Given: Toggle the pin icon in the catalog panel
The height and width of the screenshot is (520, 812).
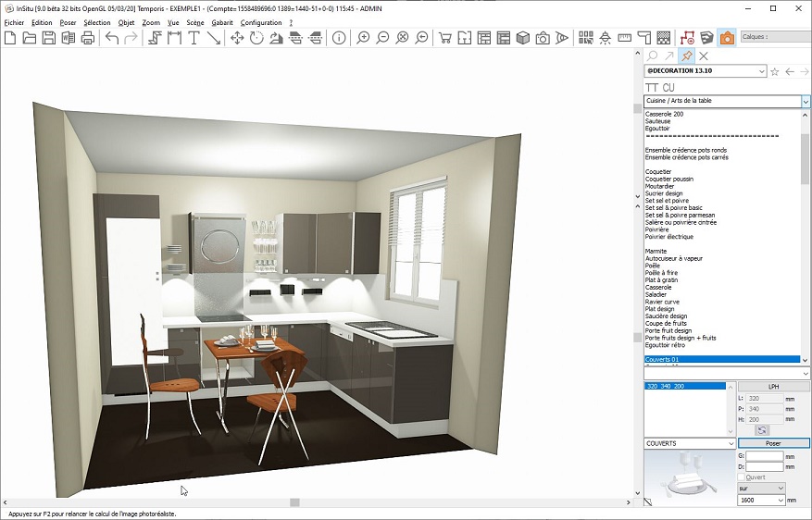Looking at the screenshot, I should 686,56.
